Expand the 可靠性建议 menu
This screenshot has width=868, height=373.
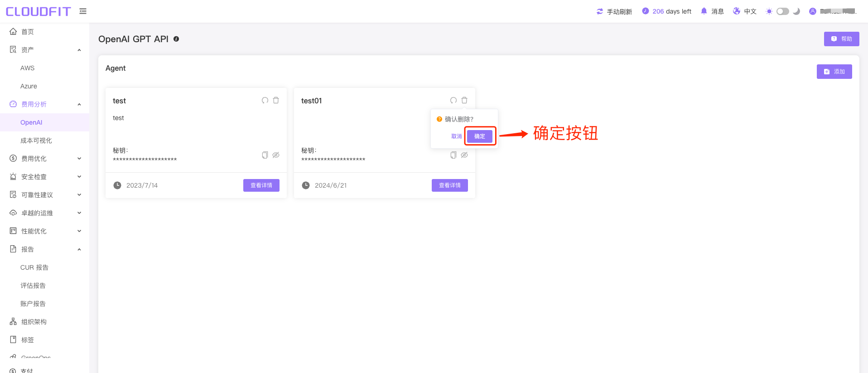44,195
